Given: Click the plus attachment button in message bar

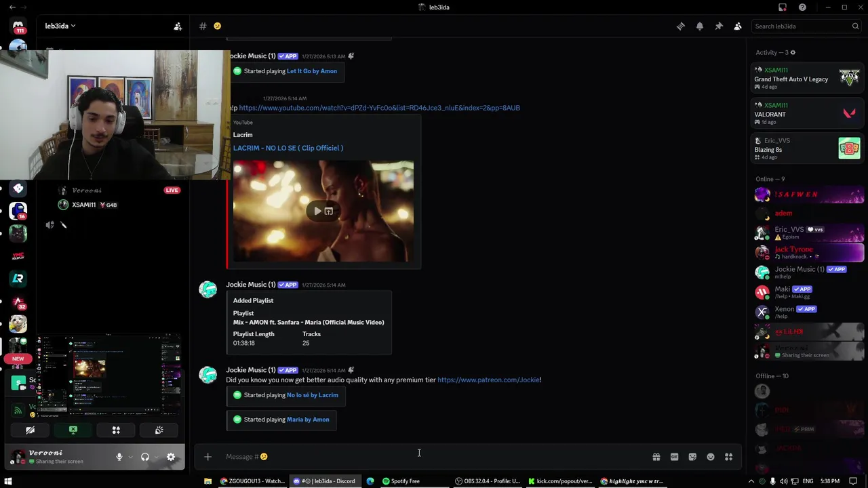Looking at the screenshot, I should [208, 457].
